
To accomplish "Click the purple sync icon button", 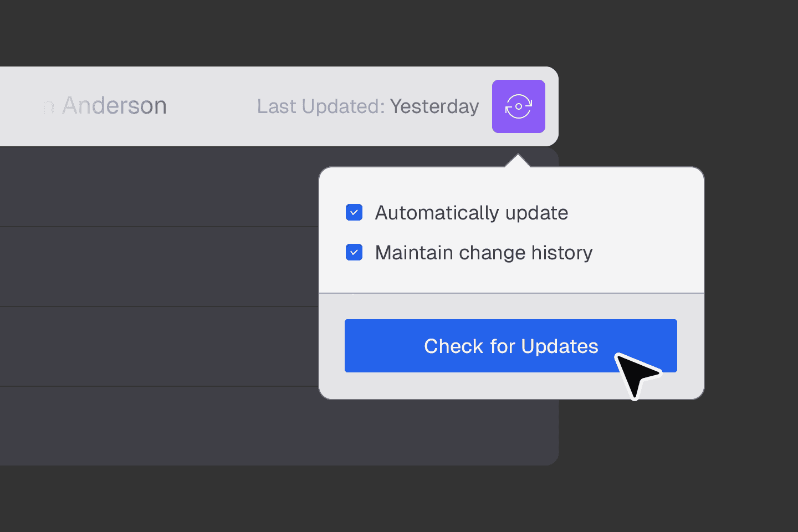I will coord(518,106).
